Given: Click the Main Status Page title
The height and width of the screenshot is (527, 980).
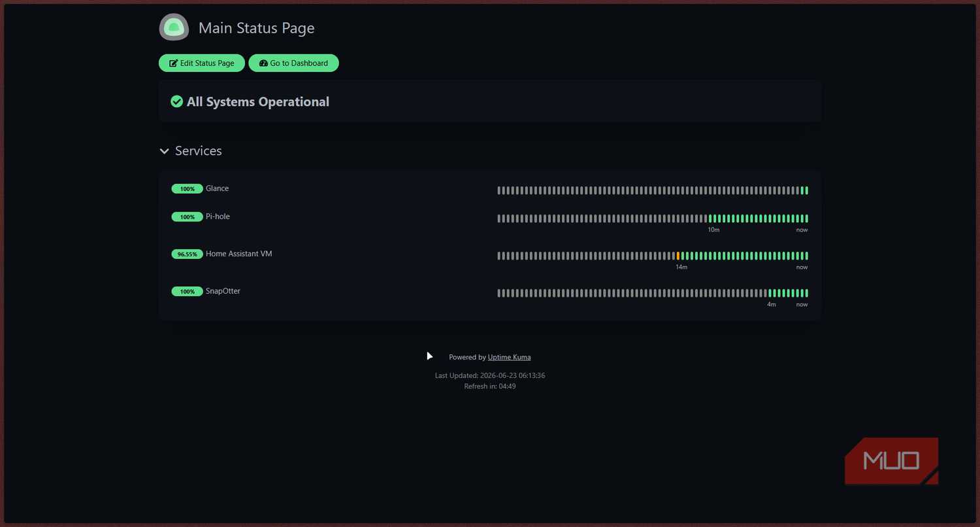Looking at the screenshot, I should tap(257, 28).
